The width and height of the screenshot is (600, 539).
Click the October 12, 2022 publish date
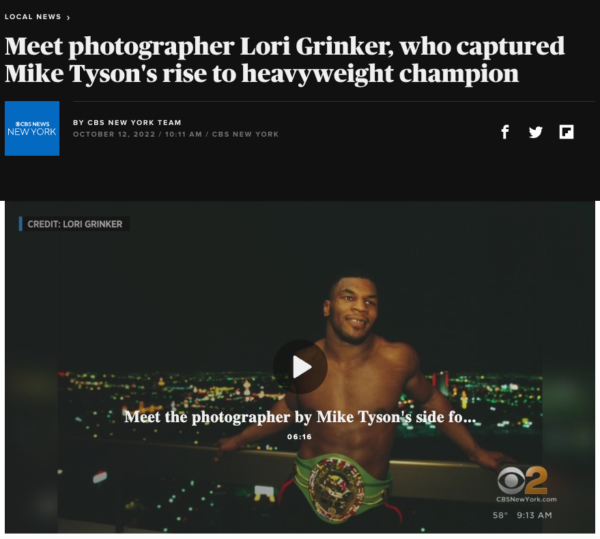pos(114,134)
